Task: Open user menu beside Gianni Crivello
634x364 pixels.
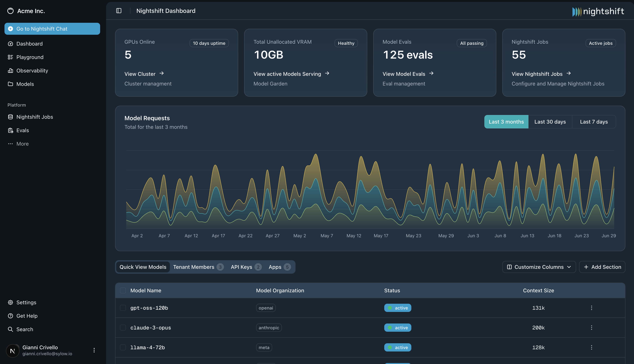Action: click(94, 350)
